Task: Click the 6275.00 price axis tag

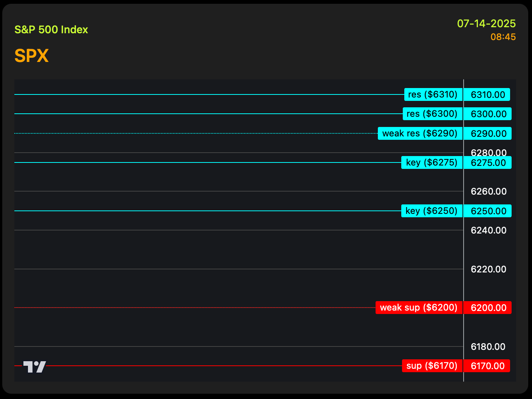Action: (x=488, y=162)
